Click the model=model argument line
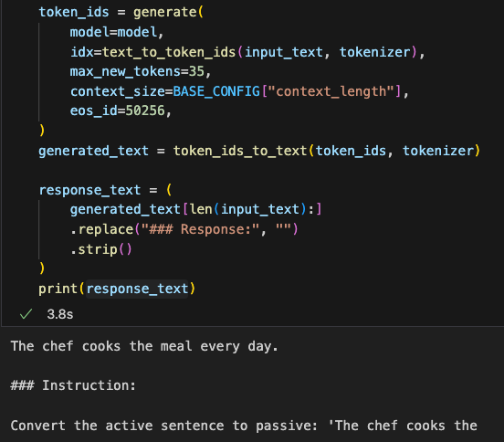 point(117,32)
